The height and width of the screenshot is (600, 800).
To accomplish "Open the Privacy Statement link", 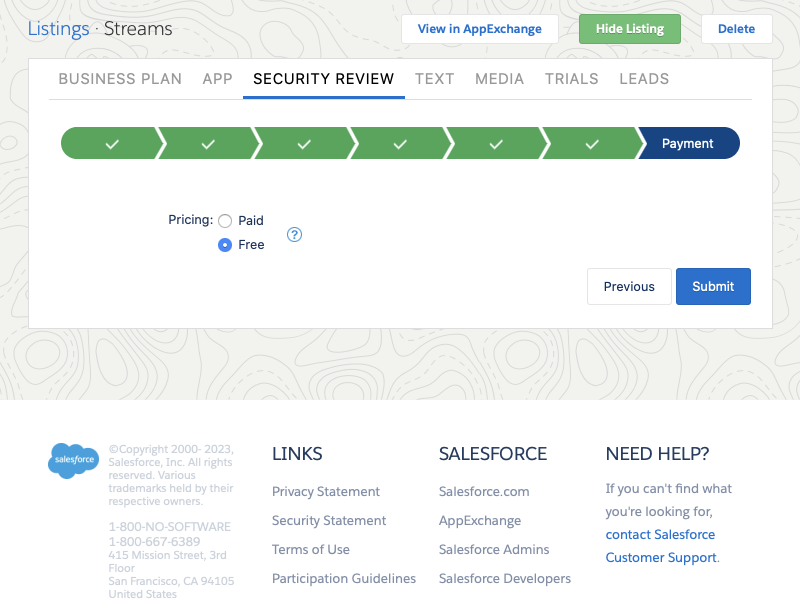I will [326, 491].
